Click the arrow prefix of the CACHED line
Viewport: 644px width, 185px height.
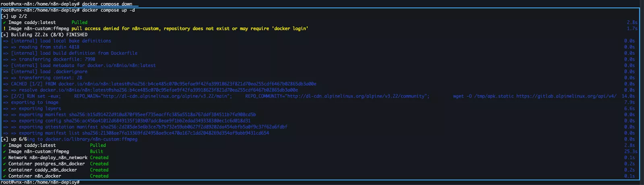pos(6,84)
